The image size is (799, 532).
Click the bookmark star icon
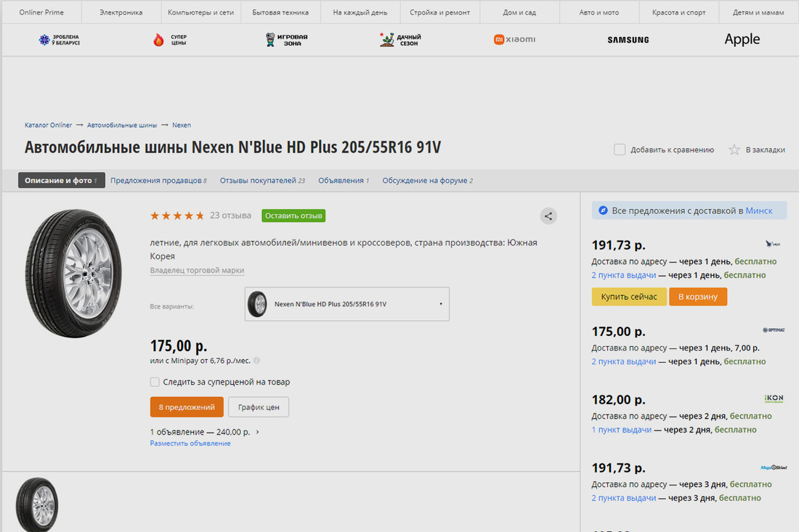click(734, 150)
